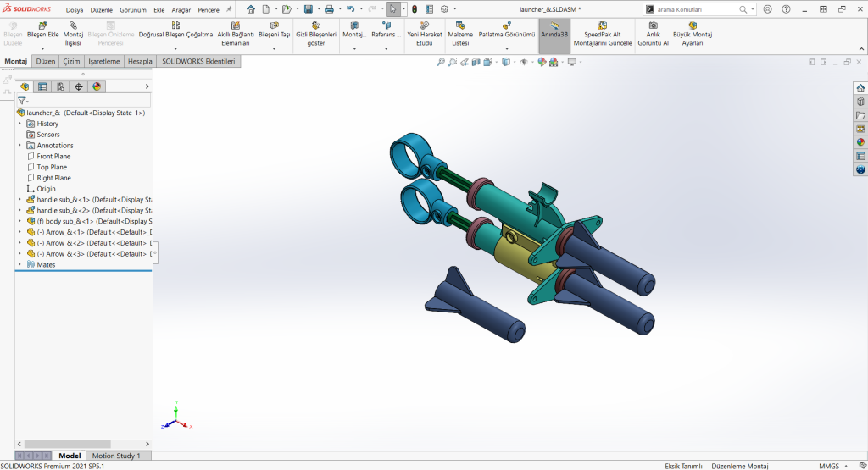Toggle Gizli Bileşenleri göster (Show Hidden Components)
Viewport: 868px width, 470px height.
(315, 25)
